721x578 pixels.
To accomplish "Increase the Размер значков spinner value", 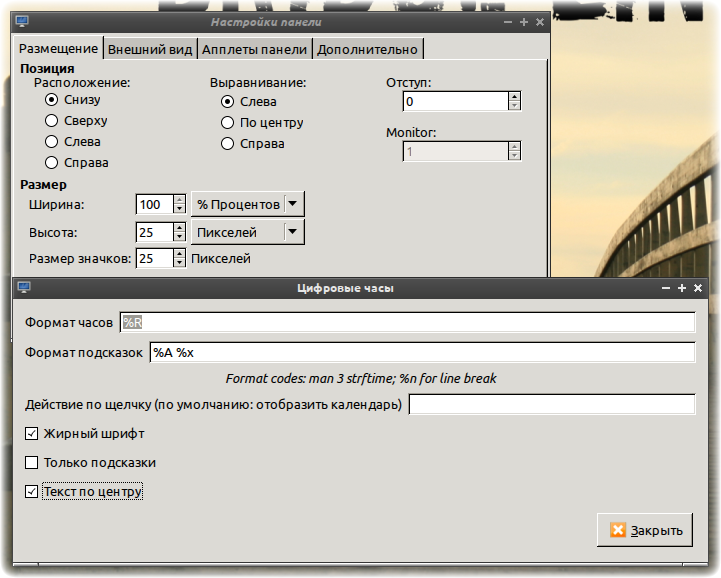I will point(179,253).
